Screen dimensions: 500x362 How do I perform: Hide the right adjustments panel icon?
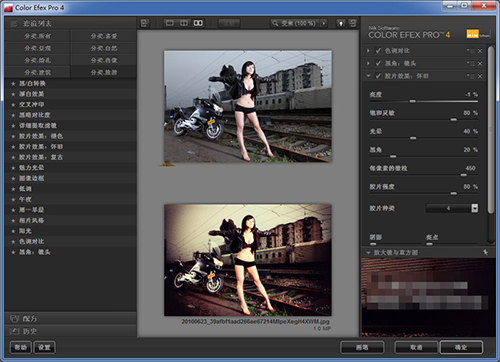click(x=352, y=23)
